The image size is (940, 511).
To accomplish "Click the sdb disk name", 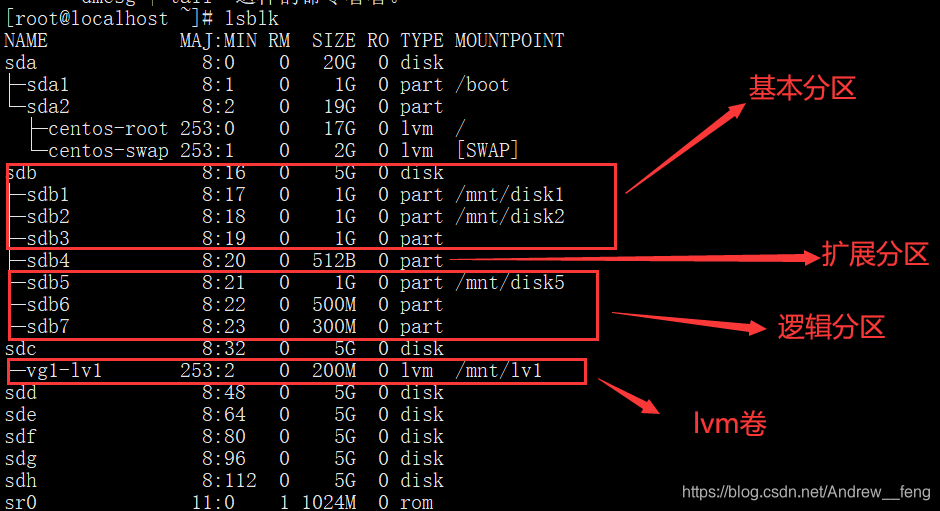I will coord(20,173).
